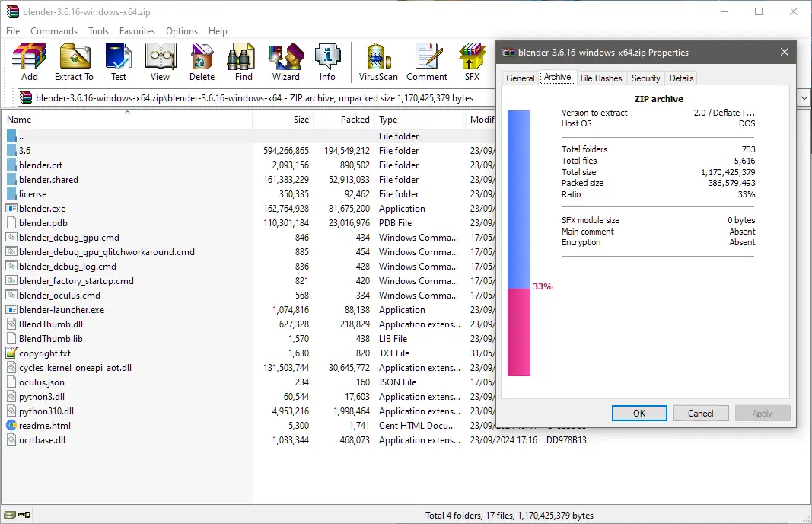The height and width of the screenshot is (524, 812).
Task: Select the license folder icon
Action: coord(11,194)
